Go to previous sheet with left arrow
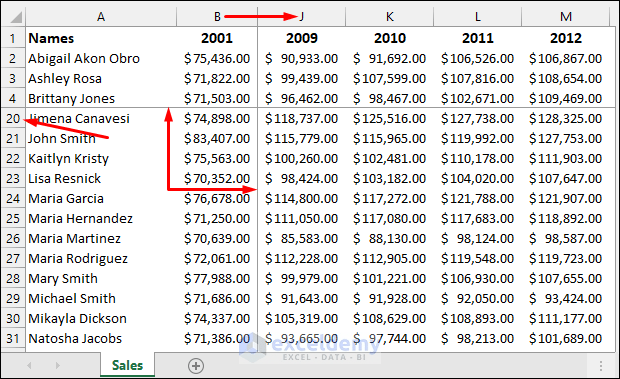 coord(29,366)
